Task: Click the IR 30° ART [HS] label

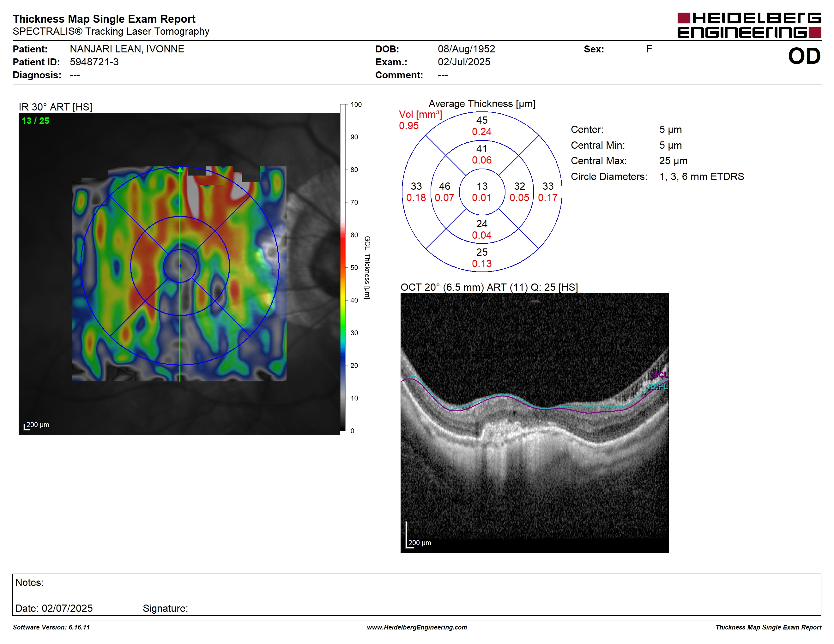Action: coord(55,107)
